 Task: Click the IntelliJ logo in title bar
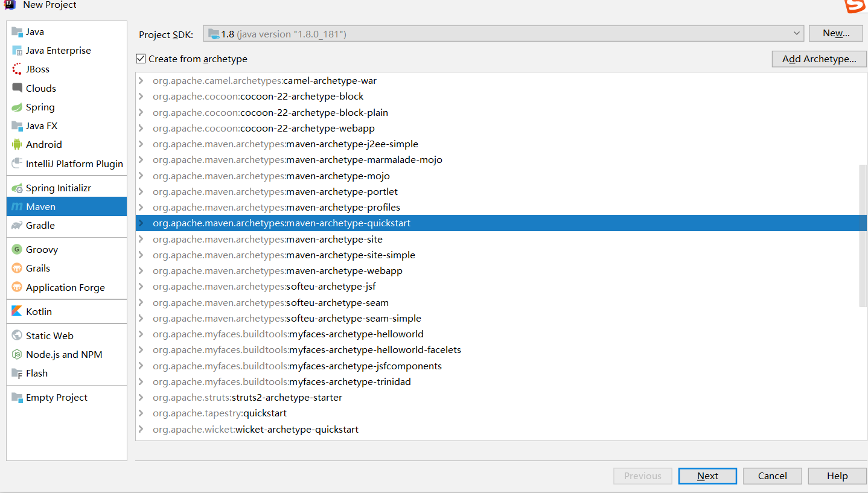(10, 4)
